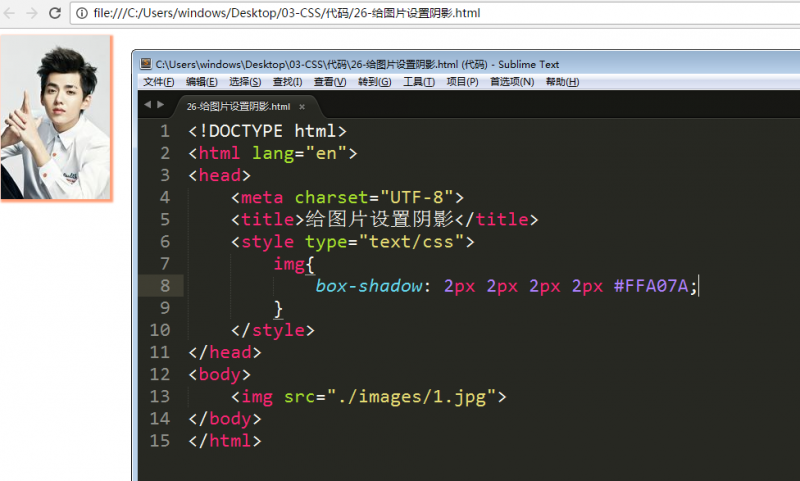Reload the page in the browser
800x481 pixels.
click(x=56, y=14)
